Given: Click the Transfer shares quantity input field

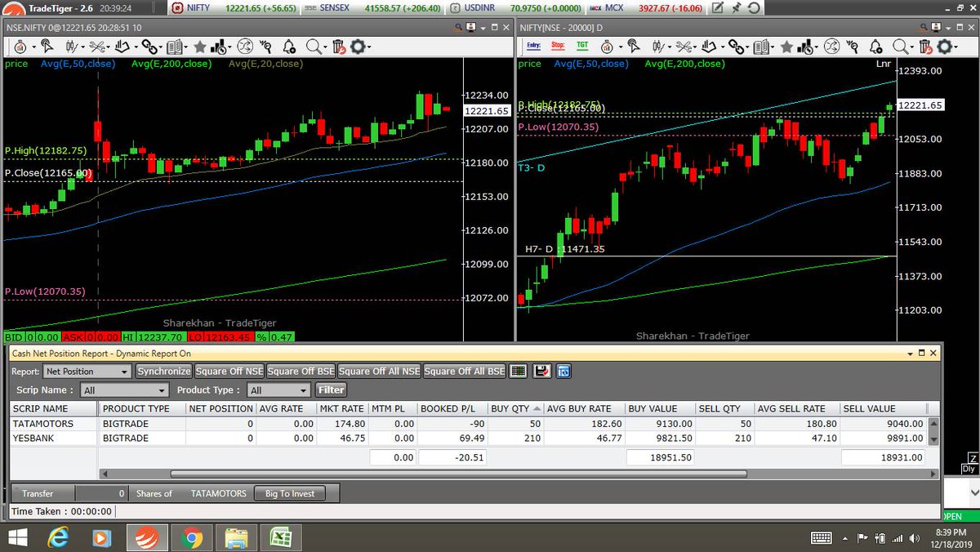Looking at the screenshot, I should point(101,493).
